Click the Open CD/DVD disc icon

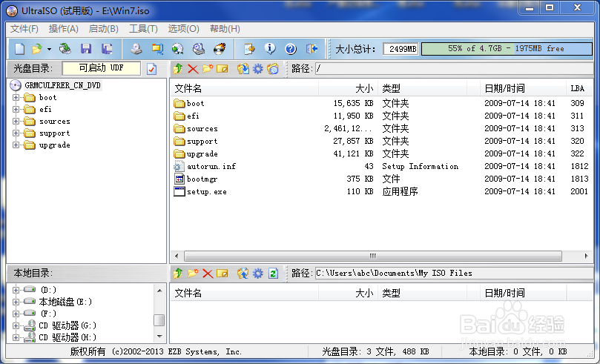pos(65,49)
